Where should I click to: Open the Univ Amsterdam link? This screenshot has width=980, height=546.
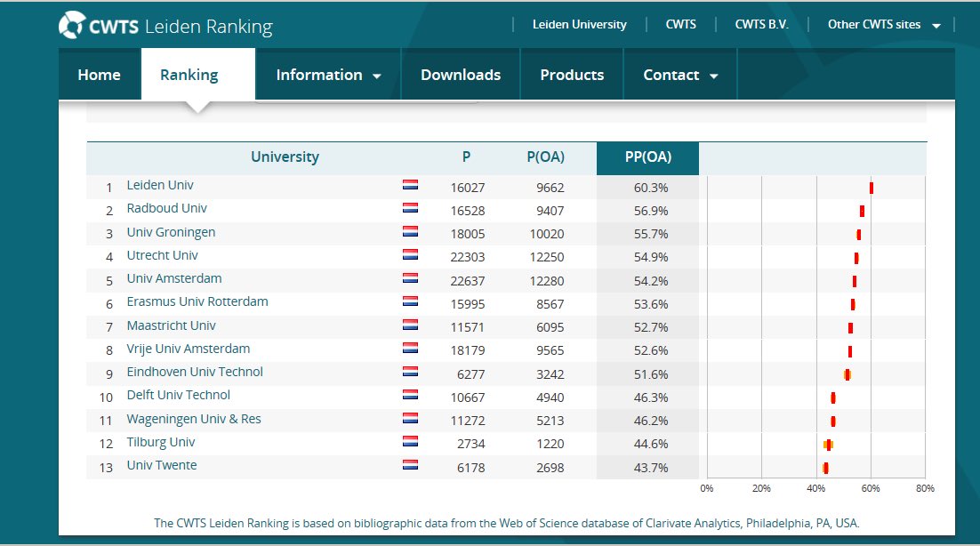coord(174,278)
